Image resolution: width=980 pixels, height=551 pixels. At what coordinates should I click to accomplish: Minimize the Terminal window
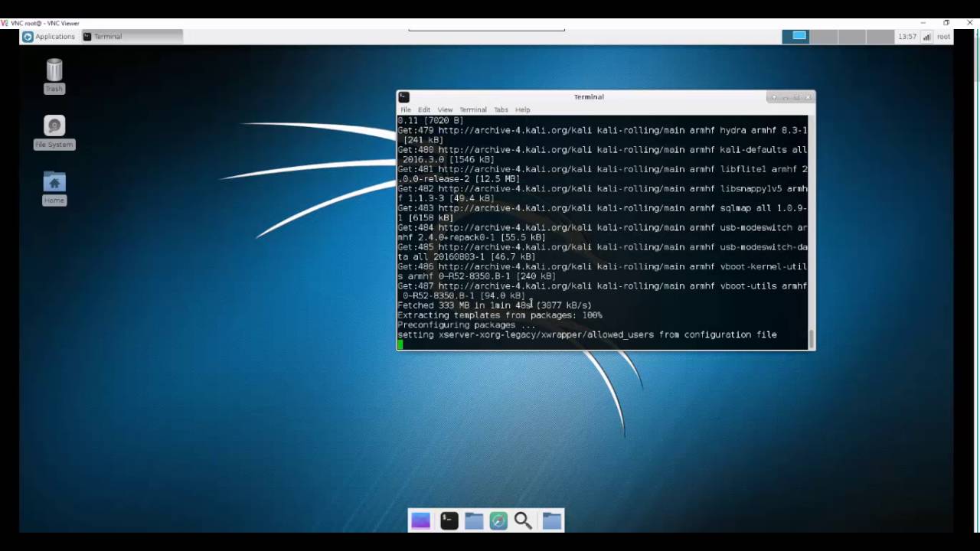click(x=785, y=97)
